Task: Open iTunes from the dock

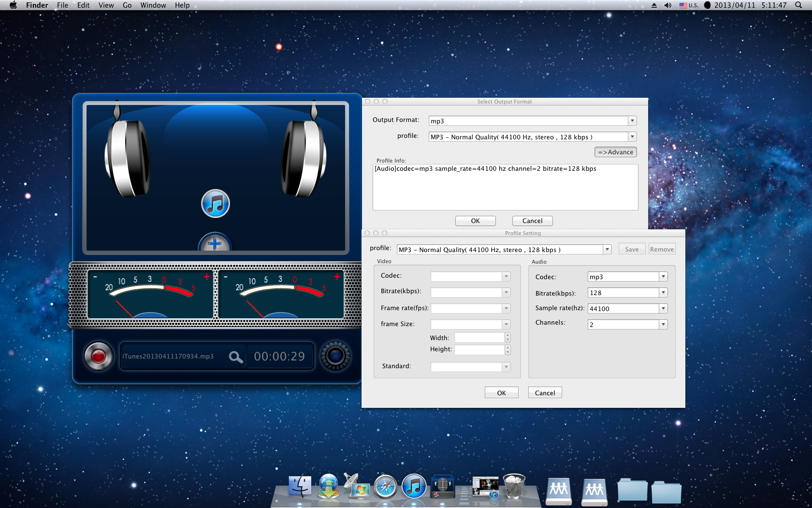Action: coord(414,486)
